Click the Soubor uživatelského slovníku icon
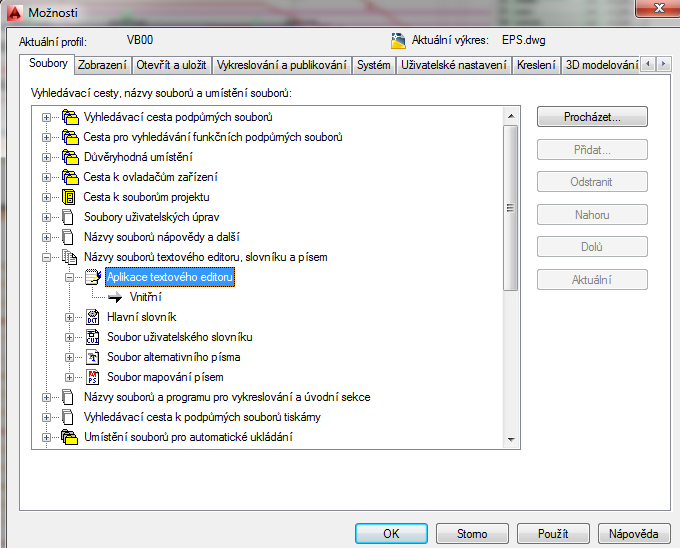 tap(93, 337)
